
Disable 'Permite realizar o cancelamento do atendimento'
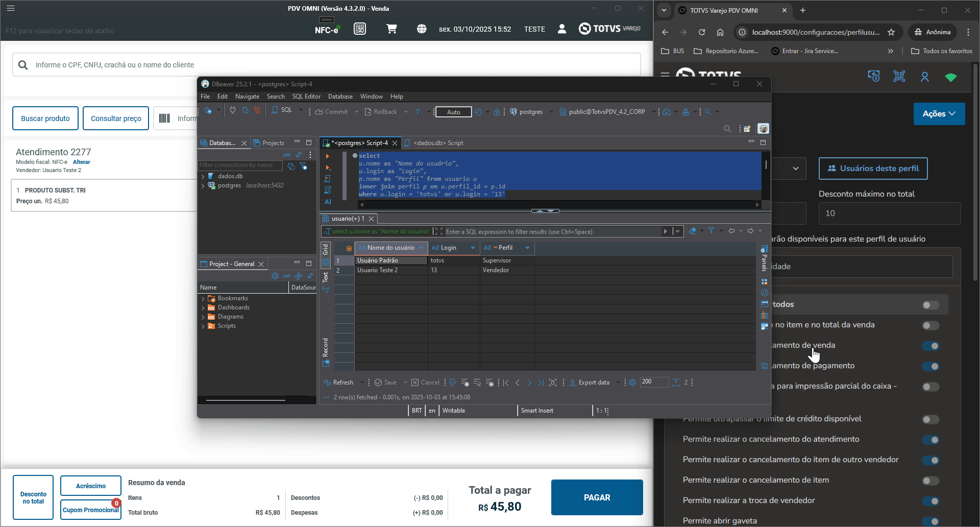point(930,440)
